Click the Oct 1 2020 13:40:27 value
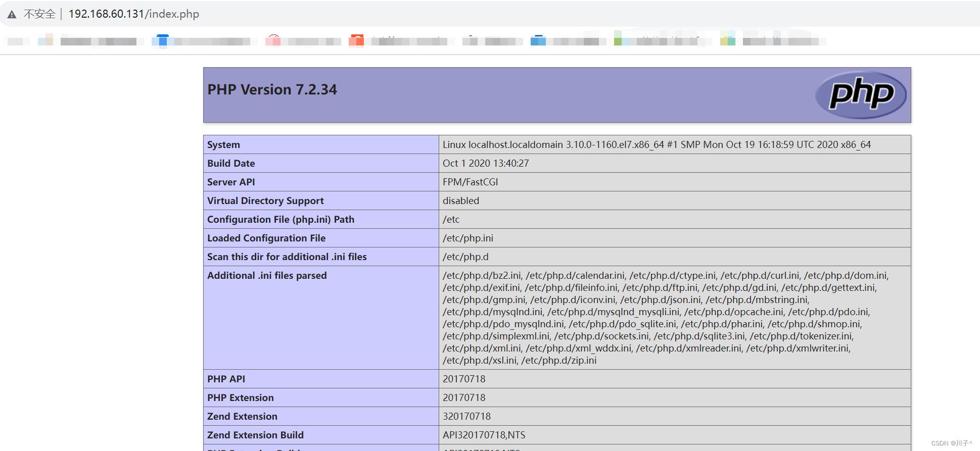 coord(486,164)
